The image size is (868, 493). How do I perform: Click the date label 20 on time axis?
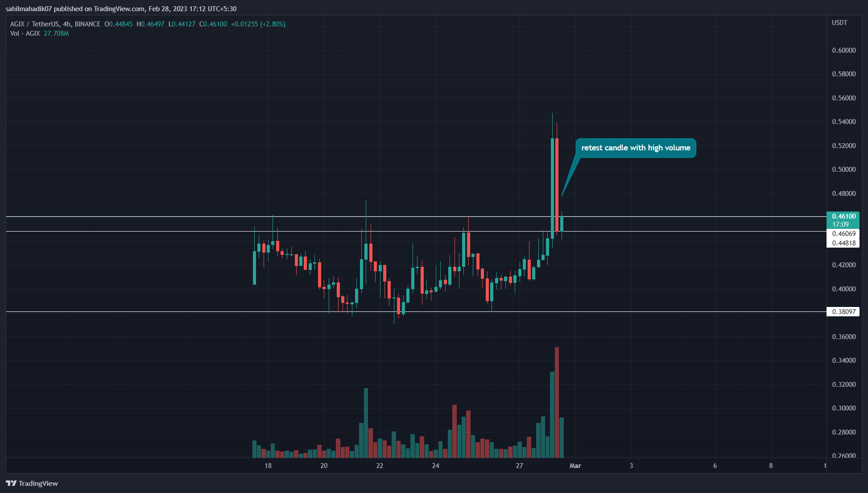click(324, 465)
